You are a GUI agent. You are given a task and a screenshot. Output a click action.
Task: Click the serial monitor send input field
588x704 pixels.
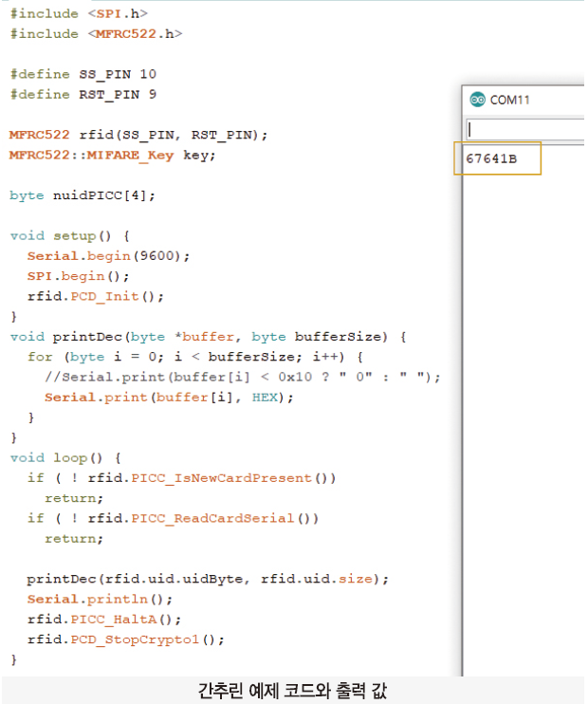[525, 130]
